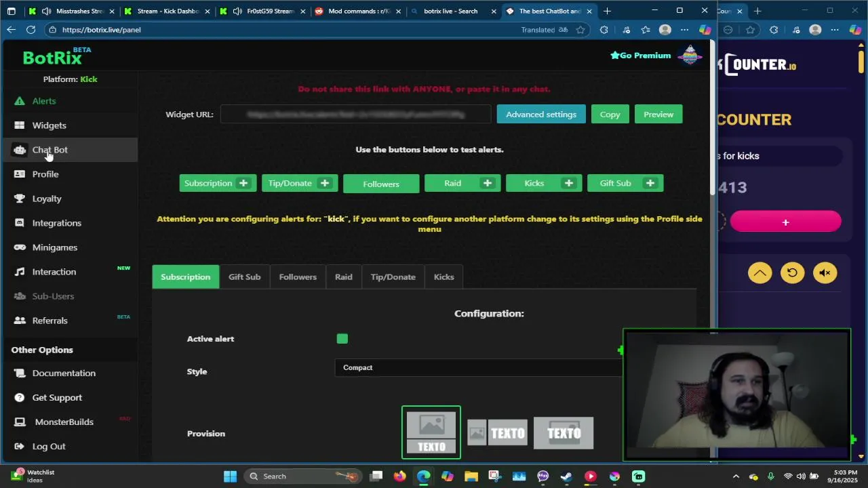
Task: Add page to favorites with star icon
Action: (580, 30)
